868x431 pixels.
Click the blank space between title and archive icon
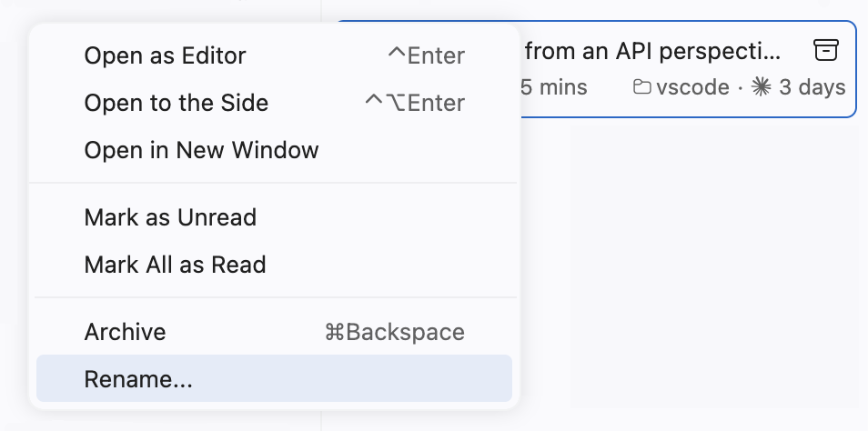(795, 51)
